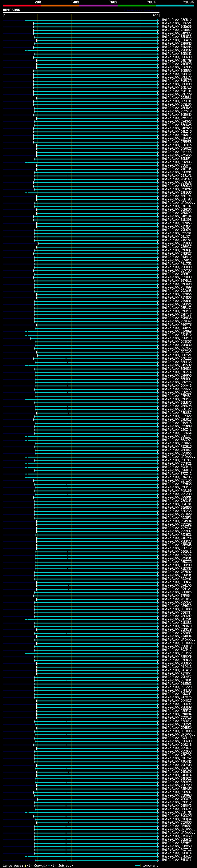The image size is (197, 868).
Task: Click the UniRef100_A2ZH15 row label
Action: 177,447
